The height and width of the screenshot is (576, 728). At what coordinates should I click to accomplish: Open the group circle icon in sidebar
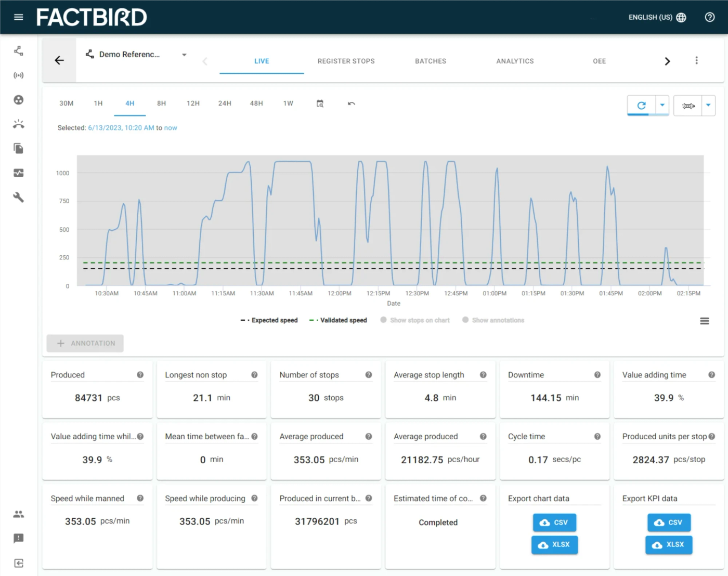tap(19, 100)
